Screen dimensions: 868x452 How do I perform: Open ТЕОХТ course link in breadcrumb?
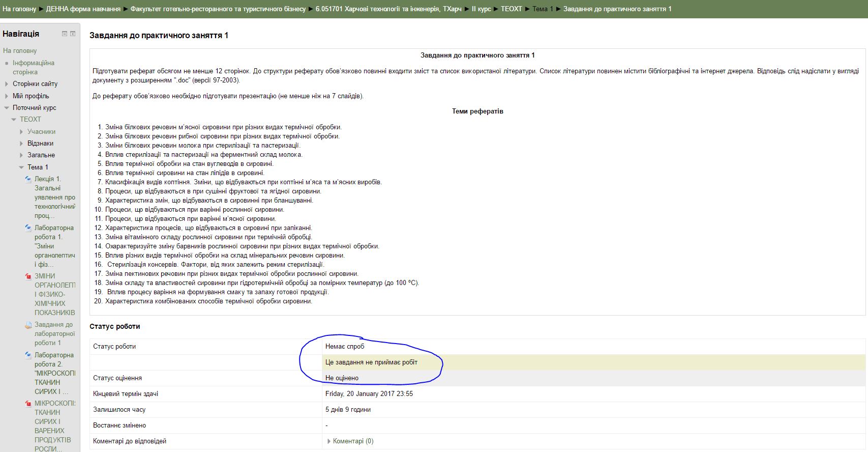click(x=511, y=9)
